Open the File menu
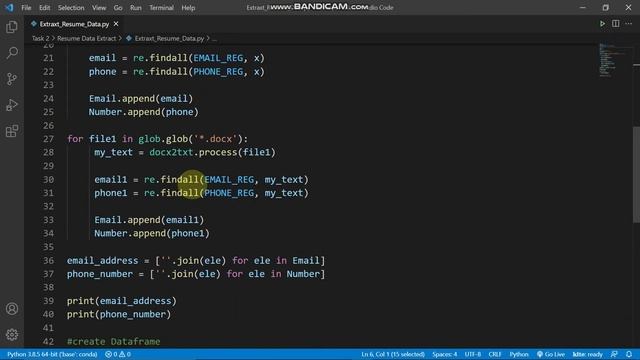The width and height of the screenshot is (640, 360). [x=26, y=8]
